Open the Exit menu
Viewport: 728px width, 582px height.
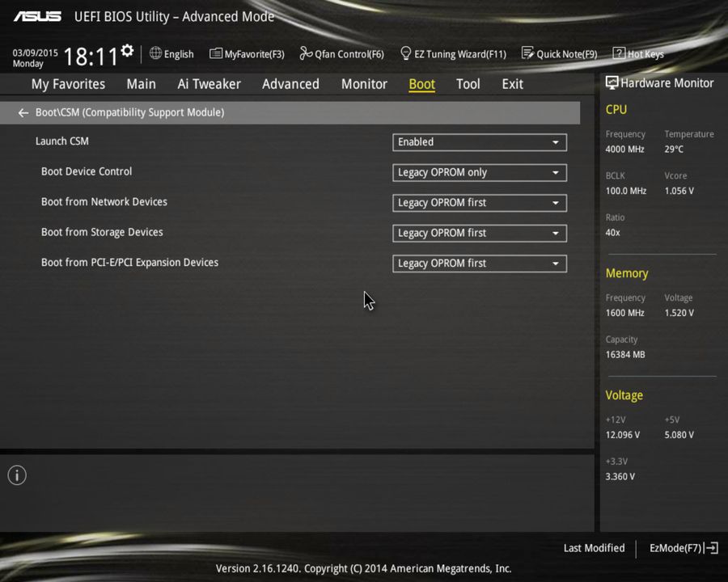pos(512,84)
